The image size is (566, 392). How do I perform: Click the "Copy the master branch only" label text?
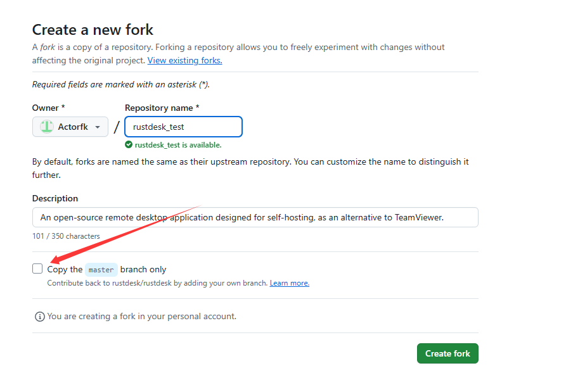point(143,269)
